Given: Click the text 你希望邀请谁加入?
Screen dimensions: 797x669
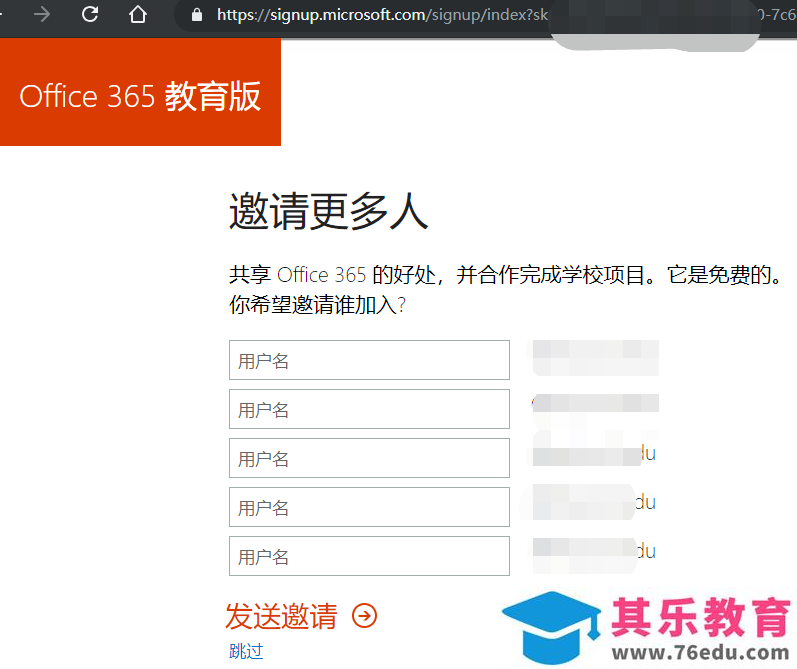Looking at the screenshot, I should pyautogui.click(x=317, y=305).
